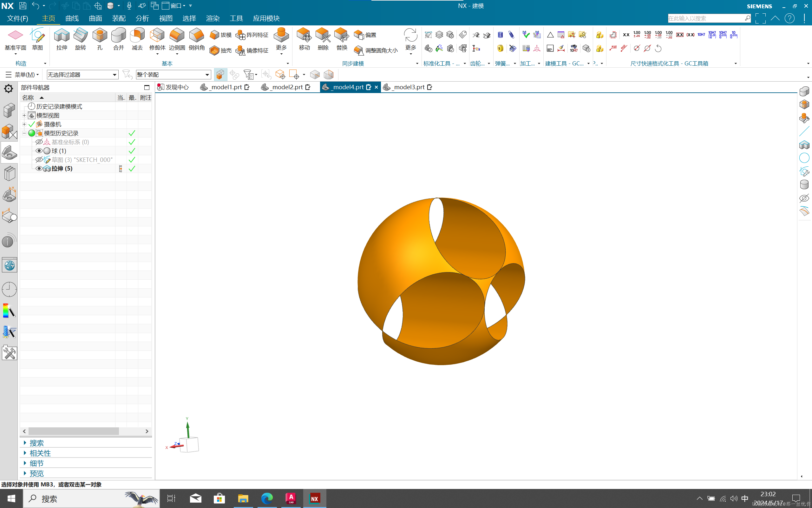Click the Offset Region (偏置) tool
This screenshot has height=508, width=812.
tap(365, 35)
